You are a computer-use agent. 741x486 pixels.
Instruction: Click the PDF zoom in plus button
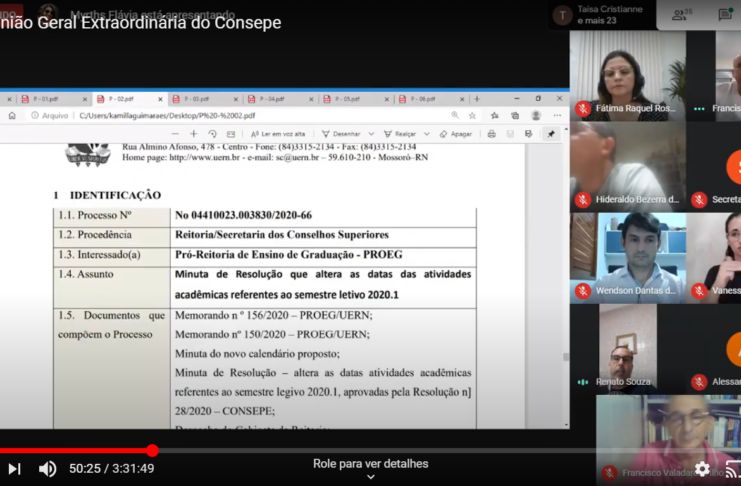[194, 134]
